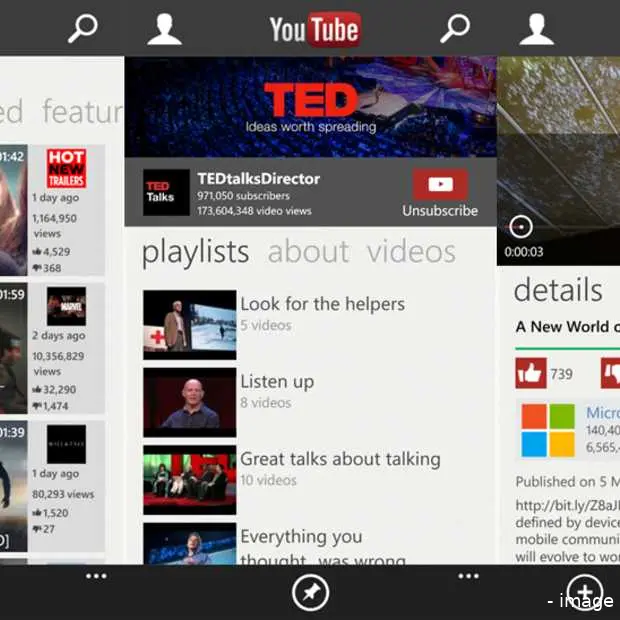Screen dimensions: 620x620
Task: Open search icon right of YouTube logo
Action: tap(455, 28)
